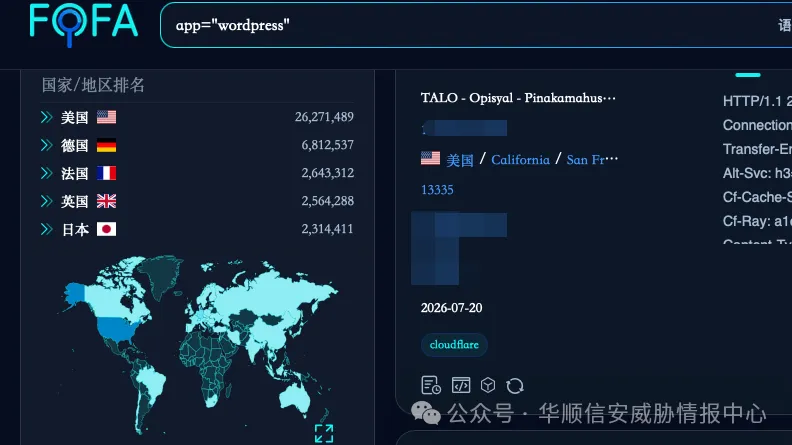This screenshot has height=445, width=792.
Task: Click the 2026-07-20 date text
Action: pos(452,308)
